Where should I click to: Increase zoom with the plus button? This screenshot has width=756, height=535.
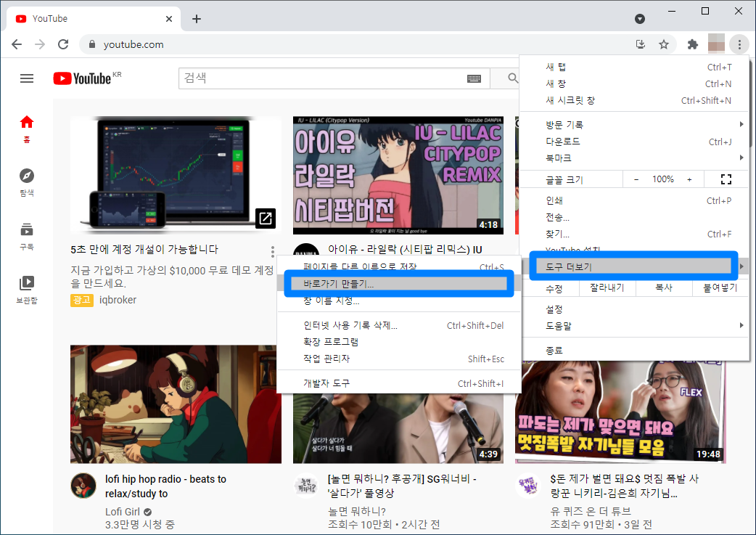[689, 179]
